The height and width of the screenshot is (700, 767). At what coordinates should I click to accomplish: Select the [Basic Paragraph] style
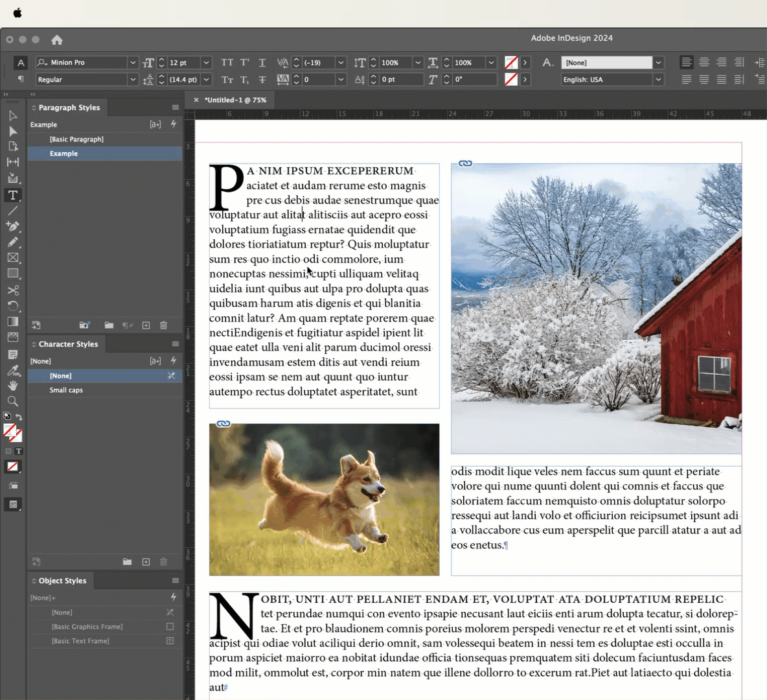pos(105,139)
